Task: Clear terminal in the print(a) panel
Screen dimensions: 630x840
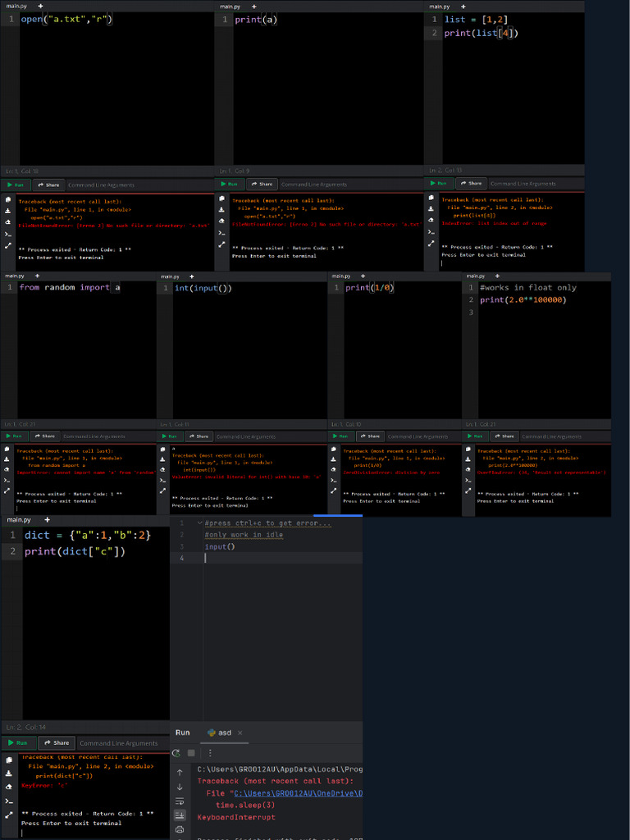Action: tap(221, 221)
